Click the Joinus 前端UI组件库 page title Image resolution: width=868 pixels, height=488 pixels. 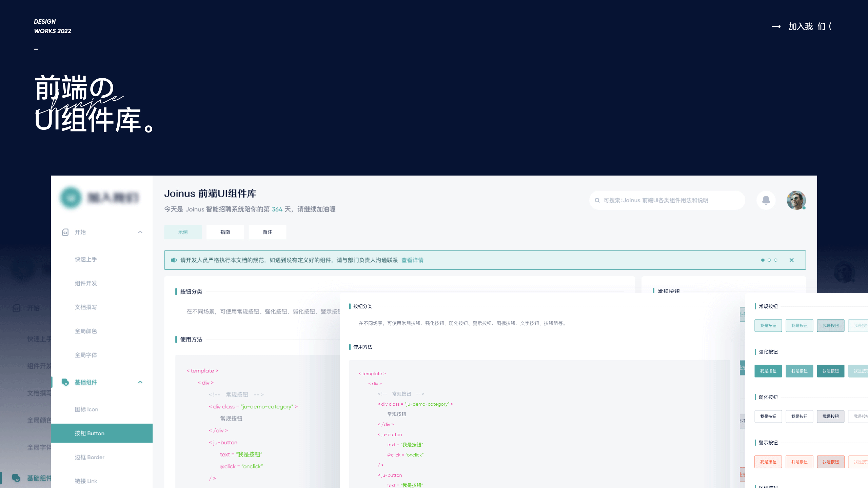210,194
